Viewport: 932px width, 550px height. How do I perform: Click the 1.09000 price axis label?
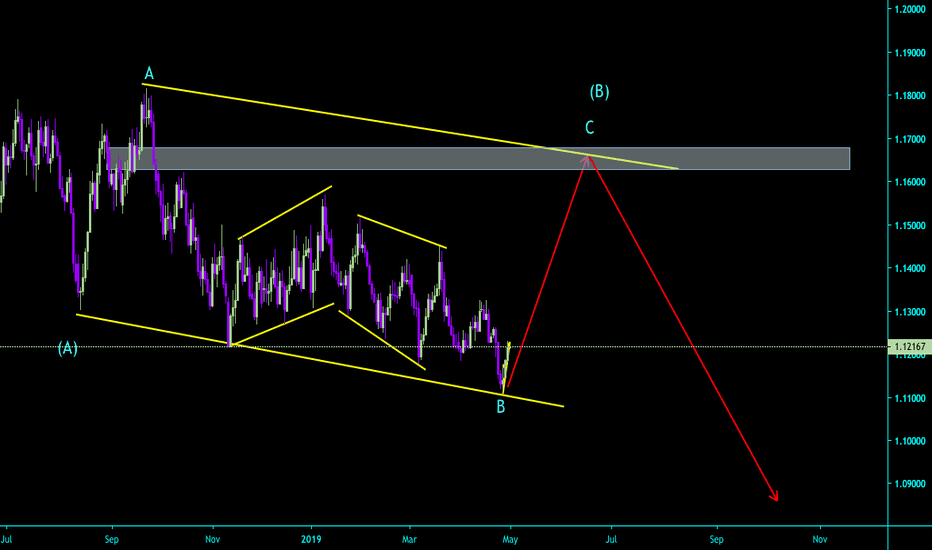(x=910, y=484)
